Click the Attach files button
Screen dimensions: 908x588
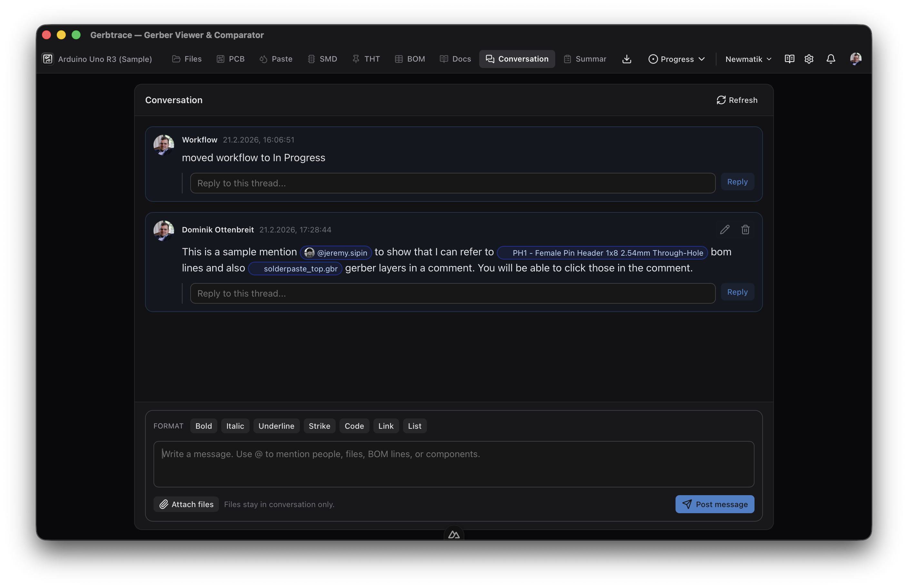[186, 504]
